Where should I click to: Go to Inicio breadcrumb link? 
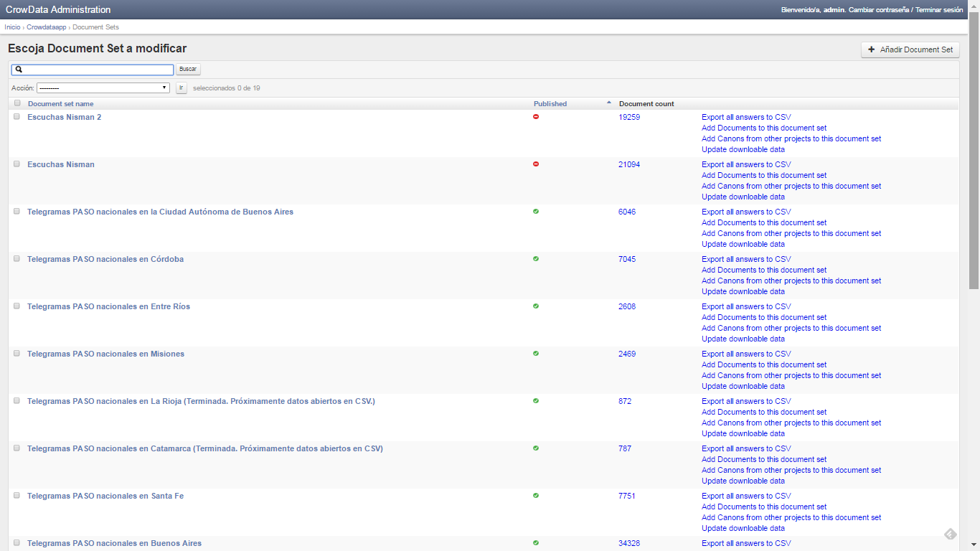(12, 27)
